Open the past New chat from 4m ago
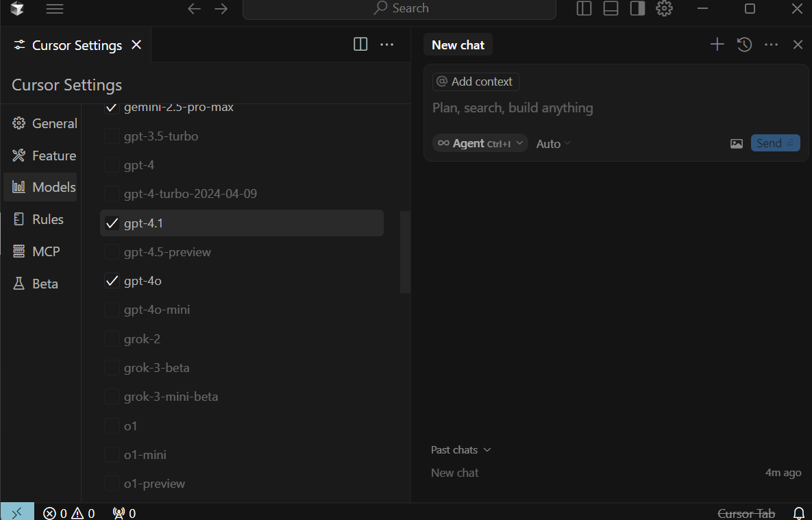Image resolution: width=812 pixels, height=520 pixels. [x=616, y=472]
